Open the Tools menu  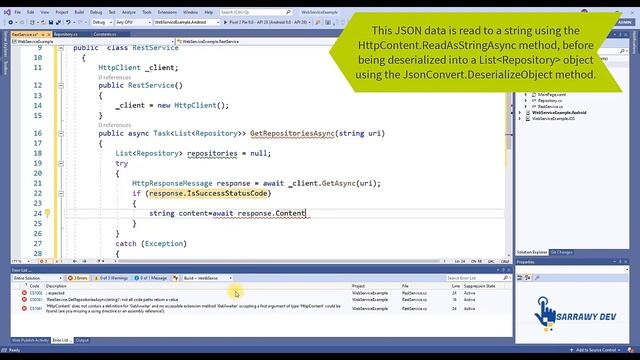tap(147, 12)
